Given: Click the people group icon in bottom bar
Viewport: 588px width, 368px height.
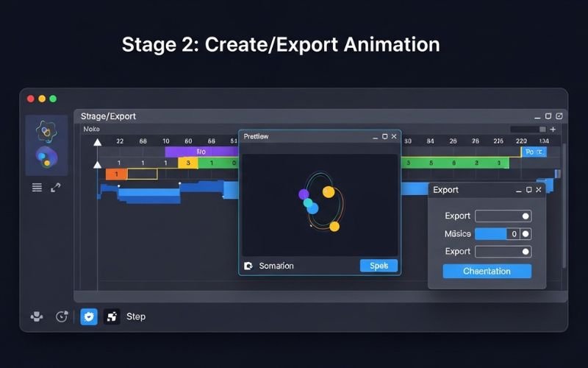Looking at the screenshot, I should [36, 316].
